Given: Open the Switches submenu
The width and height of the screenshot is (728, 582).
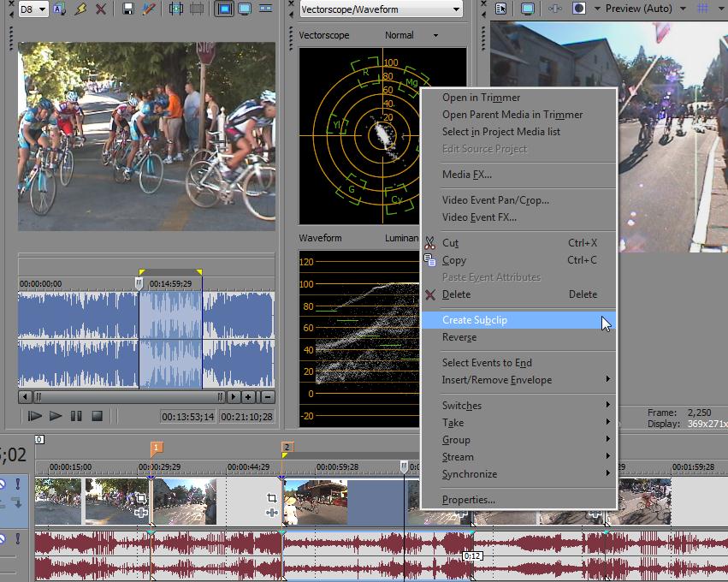Looking at the screenshot, I should tap(462, 406).
